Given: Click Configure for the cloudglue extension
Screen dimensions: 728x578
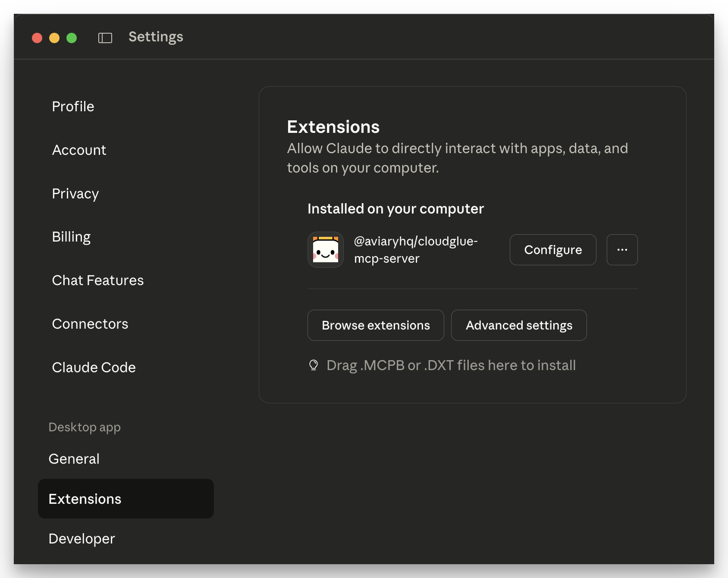Looking at the screenshot, I should tap(552, 249).
